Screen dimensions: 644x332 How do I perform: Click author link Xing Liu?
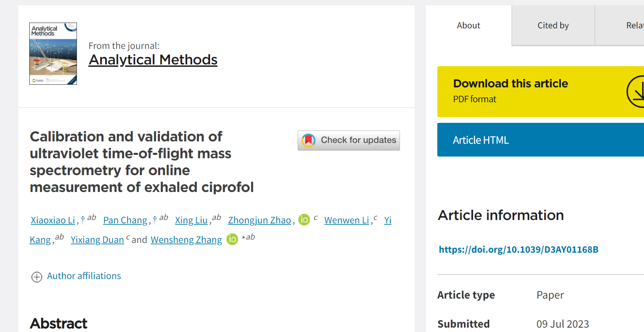[191, 220]
